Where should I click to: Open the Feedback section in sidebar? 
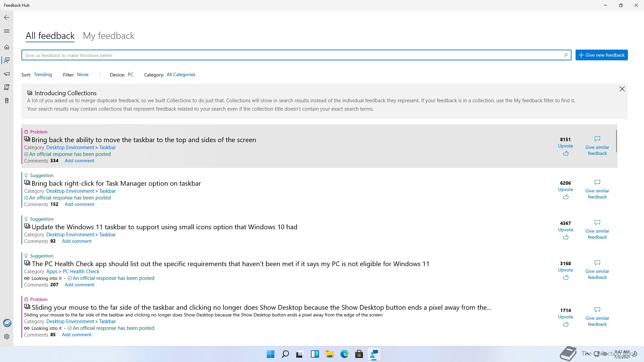click(7, 60)
